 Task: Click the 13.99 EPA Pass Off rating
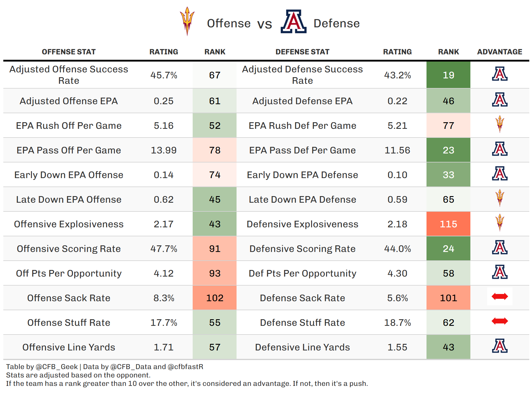point(164,150)
